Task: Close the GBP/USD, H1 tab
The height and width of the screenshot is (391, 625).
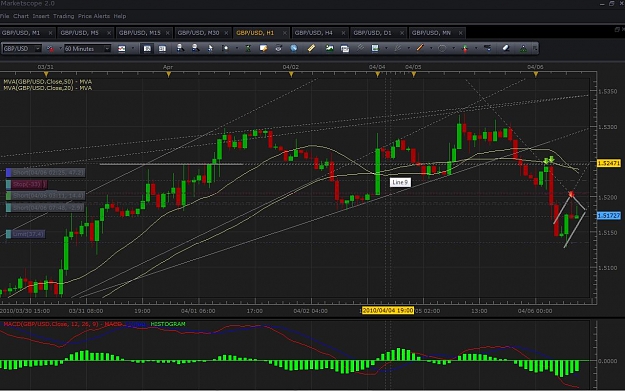Action: (x=285, y=33)
